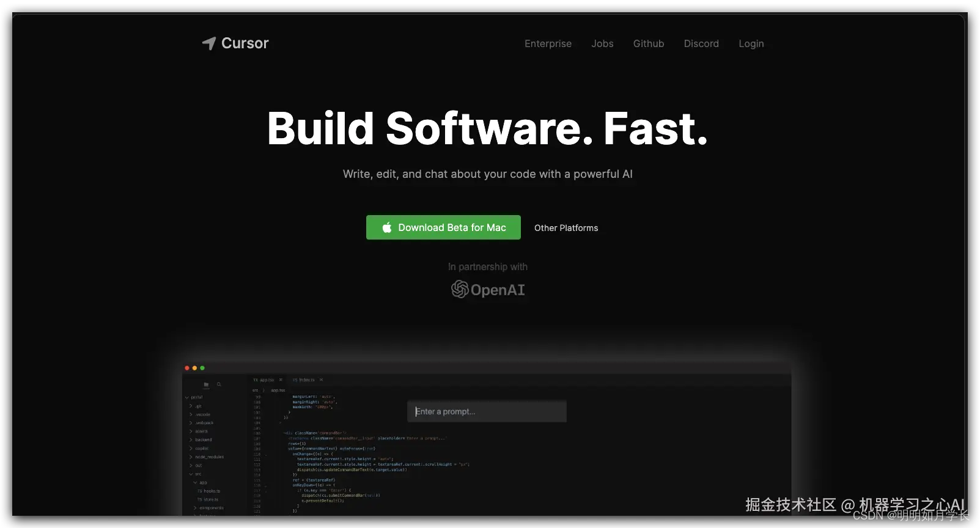Expand the .git folder
This screenshot has width=980, height=528.
pos(196,406)
